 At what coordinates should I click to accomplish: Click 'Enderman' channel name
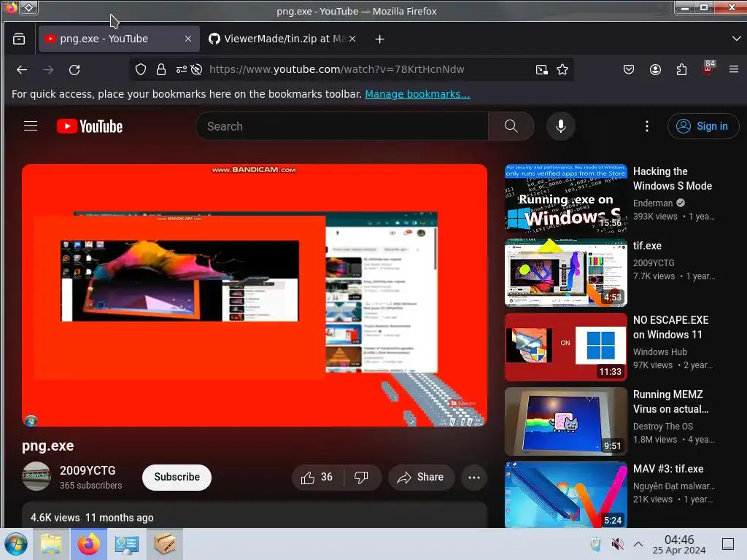[653, 203]
